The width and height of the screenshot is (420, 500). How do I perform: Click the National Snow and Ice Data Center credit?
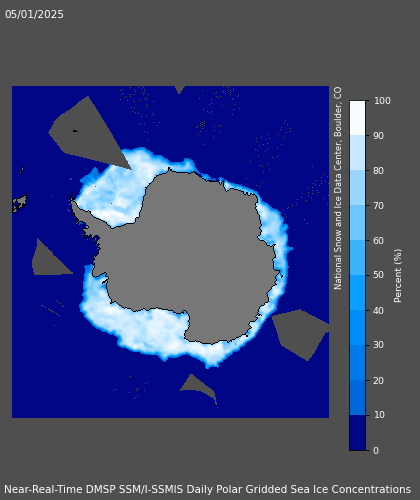point(338,188)
